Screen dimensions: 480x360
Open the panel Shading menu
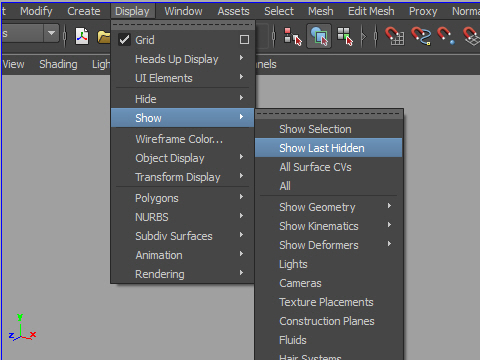tap(58, 64)
